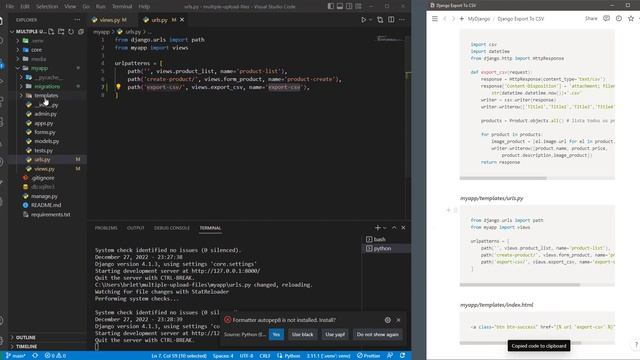This screenshot has width=640, height=360.
Task: Open the File menu
Action: tap(9, 7)
